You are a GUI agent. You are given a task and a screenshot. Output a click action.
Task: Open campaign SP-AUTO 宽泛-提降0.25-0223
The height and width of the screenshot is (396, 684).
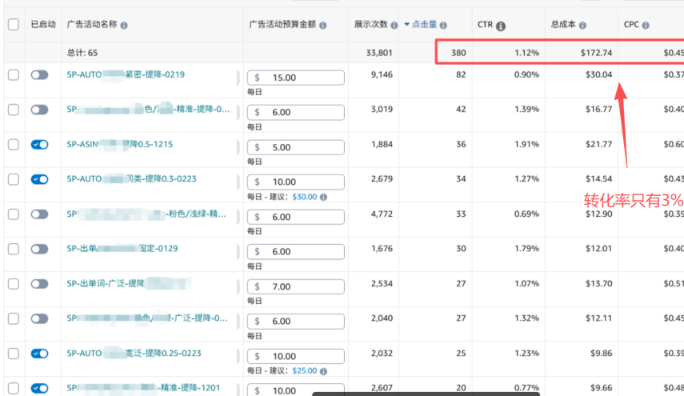134,353
